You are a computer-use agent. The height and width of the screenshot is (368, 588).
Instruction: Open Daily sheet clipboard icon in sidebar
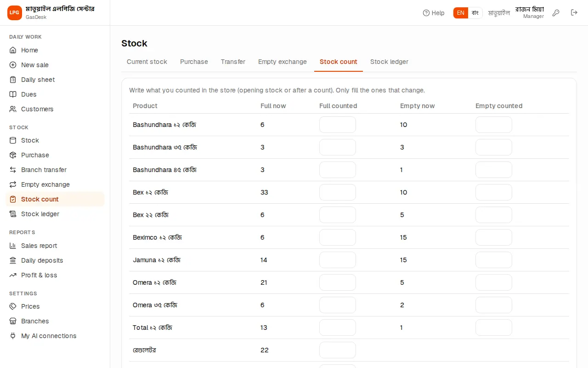tap(13, 80)
